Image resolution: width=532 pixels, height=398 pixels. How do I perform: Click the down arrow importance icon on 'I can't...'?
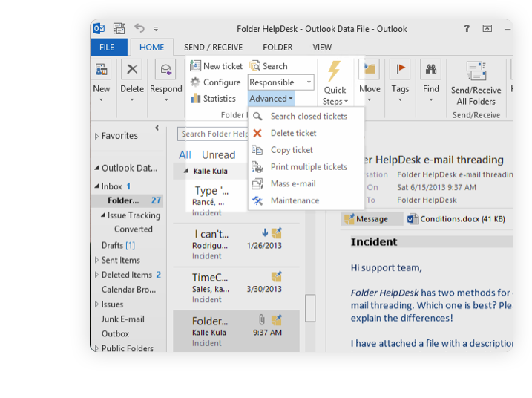(x=265, y=232)
